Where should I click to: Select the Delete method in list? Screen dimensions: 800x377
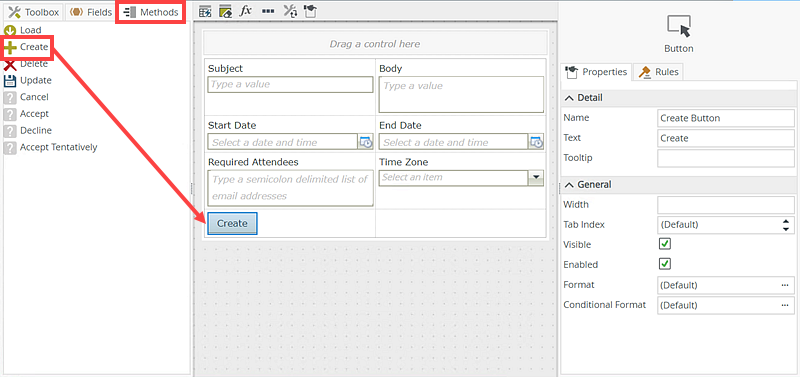(x=26, y=64)
